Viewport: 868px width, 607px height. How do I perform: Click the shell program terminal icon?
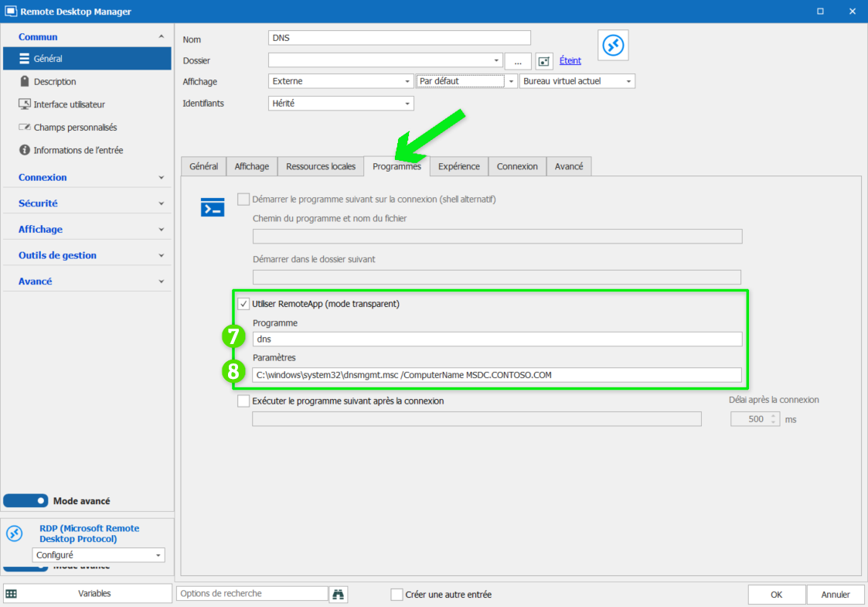click(x=213, y=206)
